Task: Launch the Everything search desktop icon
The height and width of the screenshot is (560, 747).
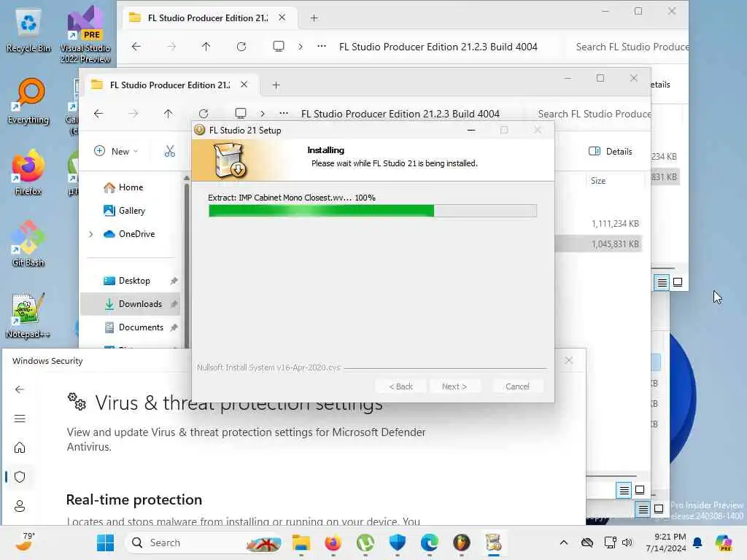Action: (x=28, y=101)
